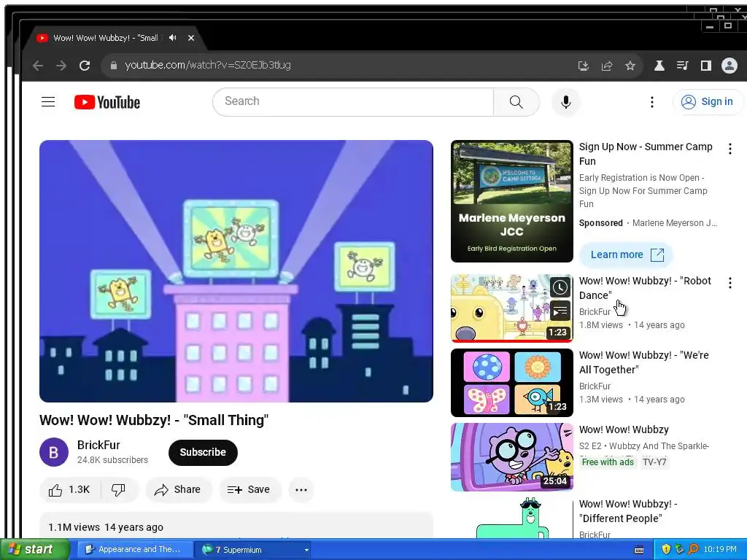Open the security shield tray icon
Viewport: 747px width, 560px height.
pyautogui.click(x=666, y=550)
